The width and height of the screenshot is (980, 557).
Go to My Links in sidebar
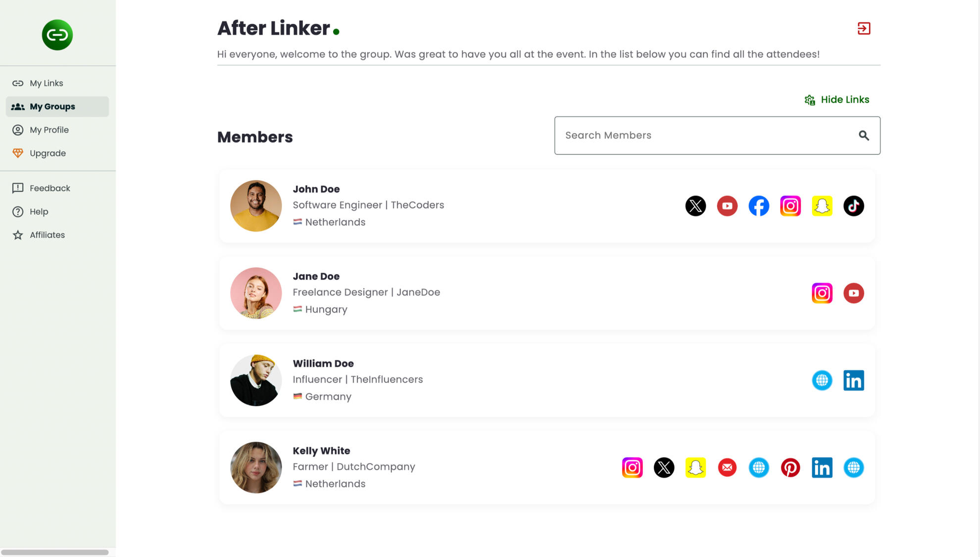[x=46, y=83]
